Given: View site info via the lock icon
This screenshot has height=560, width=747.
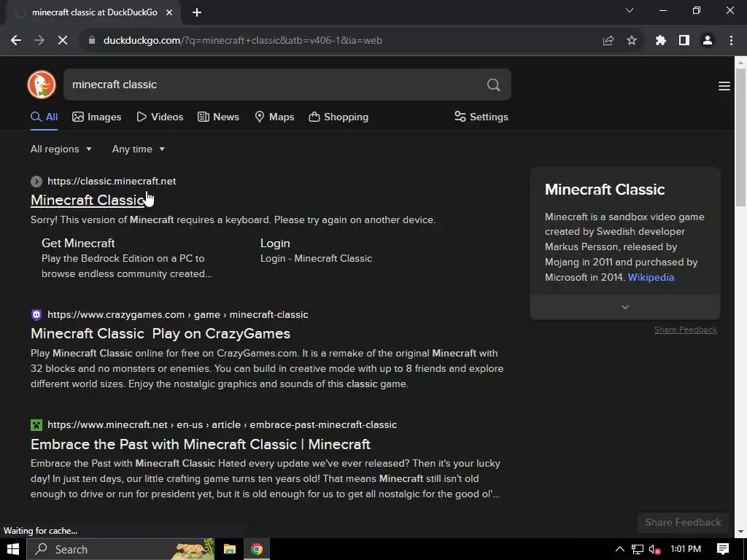Looking at the screenshot, I should (x=92, y=41).
